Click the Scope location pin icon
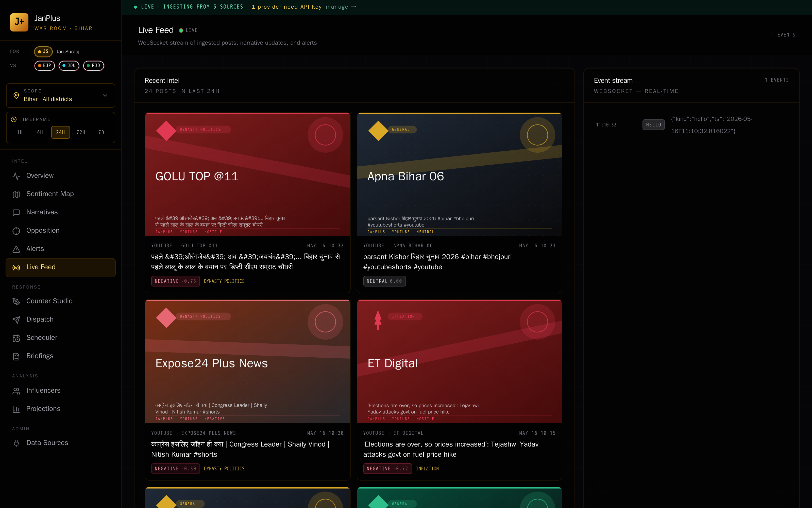 [16, 96]
